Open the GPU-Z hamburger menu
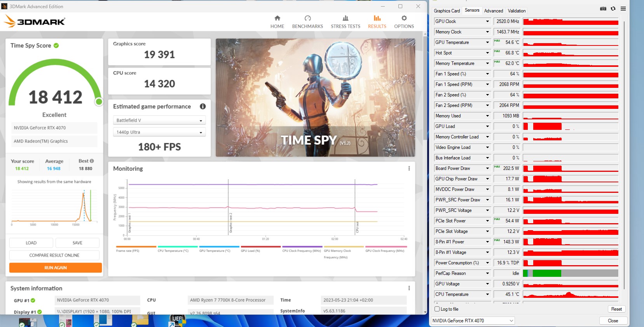This screenshot has height=327, width=644. tap(623, 9)
